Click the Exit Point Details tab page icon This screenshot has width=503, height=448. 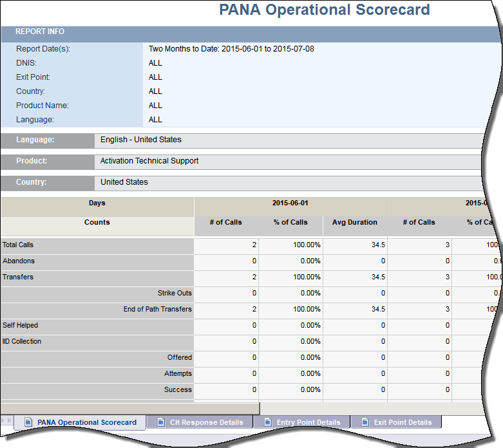365,422
